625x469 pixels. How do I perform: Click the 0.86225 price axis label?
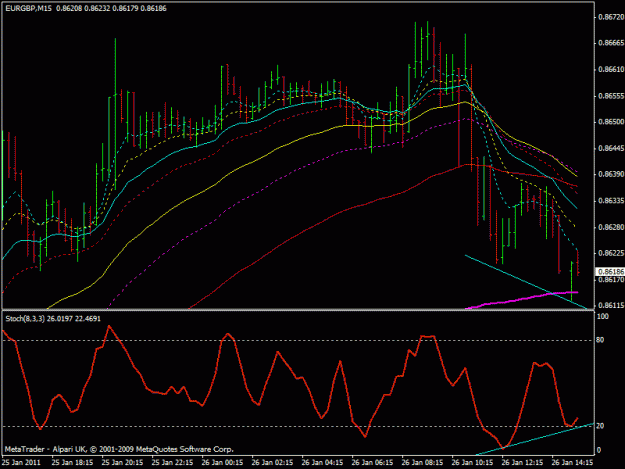click(x=611, y=253)
